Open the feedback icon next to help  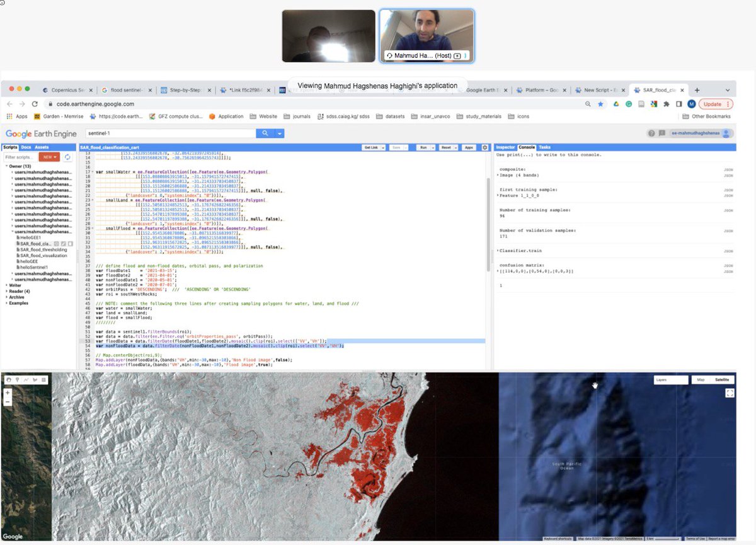(662, 133)
